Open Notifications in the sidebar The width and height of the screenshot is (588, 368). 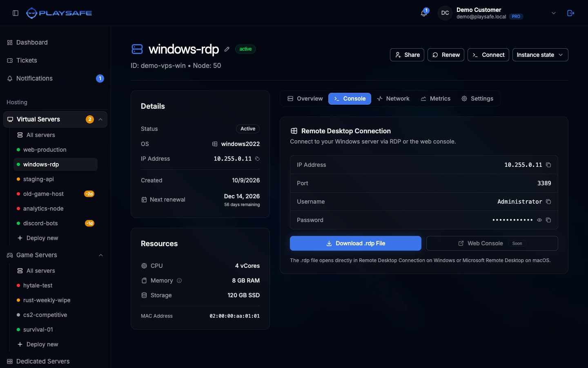(x=56, y=79)
